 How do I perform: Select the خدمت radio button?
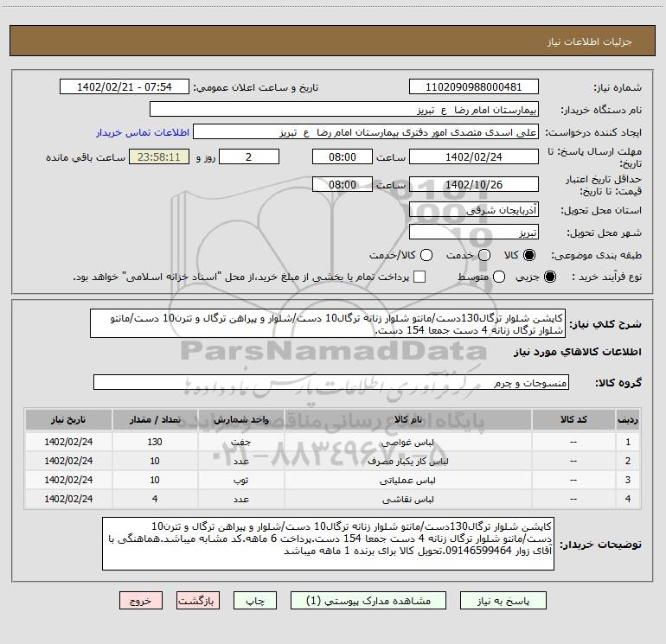(484, 255)
